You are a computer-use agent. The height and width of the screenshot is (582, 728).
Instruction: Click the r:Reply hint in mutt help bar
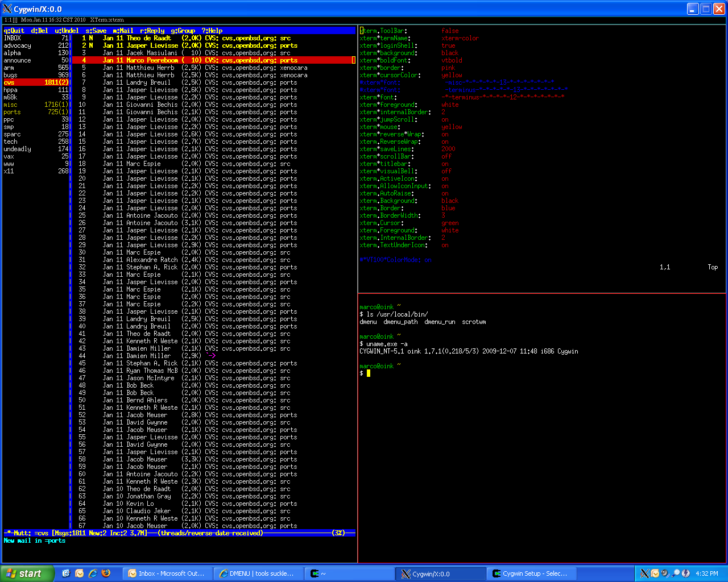tap(152, 31)
